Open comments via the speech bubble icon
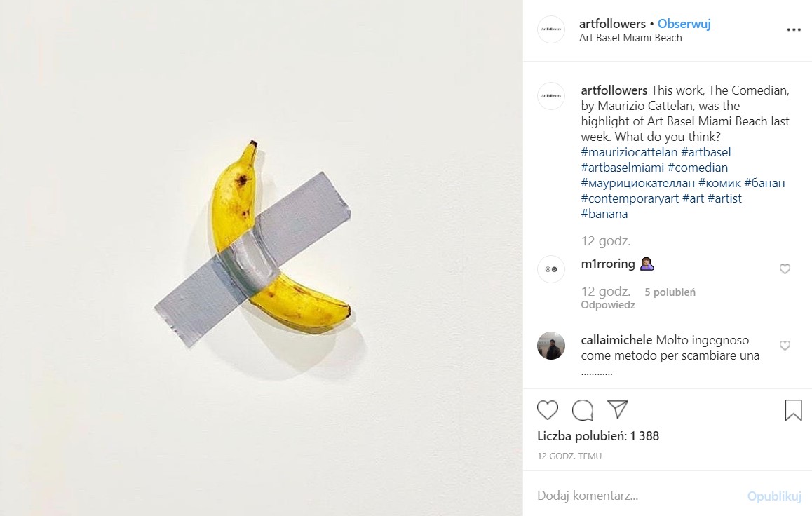The height and width of the screenshot is (516, 812). tap(583, 410)
